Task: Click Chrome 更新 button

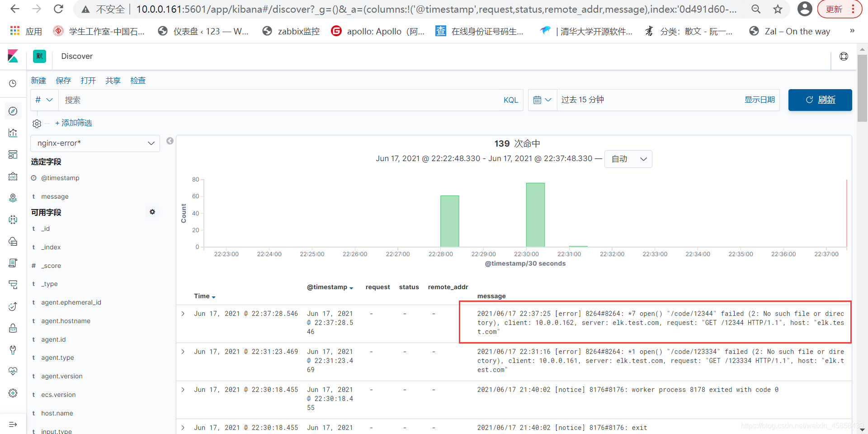Action: click(840, 9)
